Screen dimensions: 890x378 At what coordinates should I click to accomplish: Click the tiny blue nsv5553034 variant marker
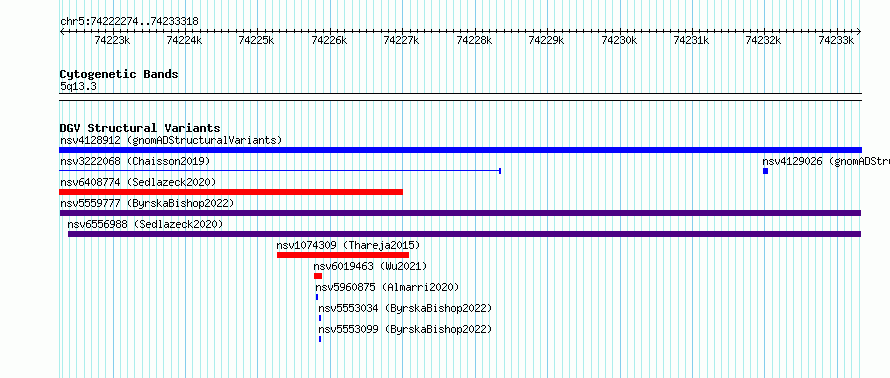[x=320, y=318]
